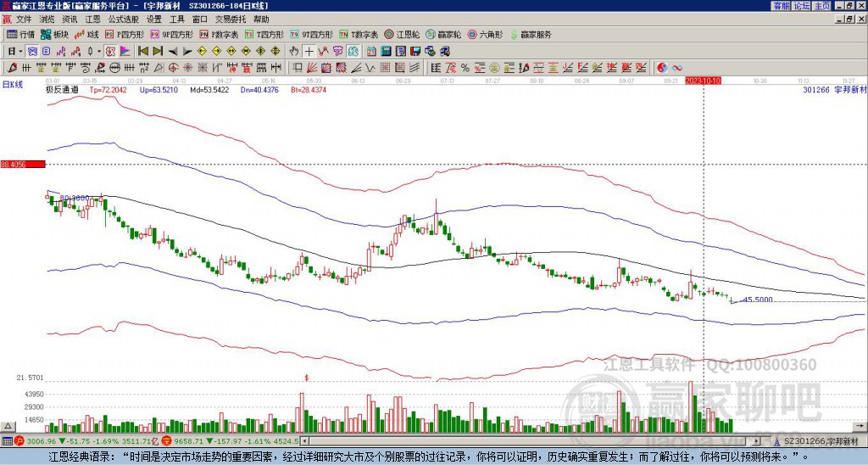
Task: Click the Md=53.5422 value
Action: (209, 89)
